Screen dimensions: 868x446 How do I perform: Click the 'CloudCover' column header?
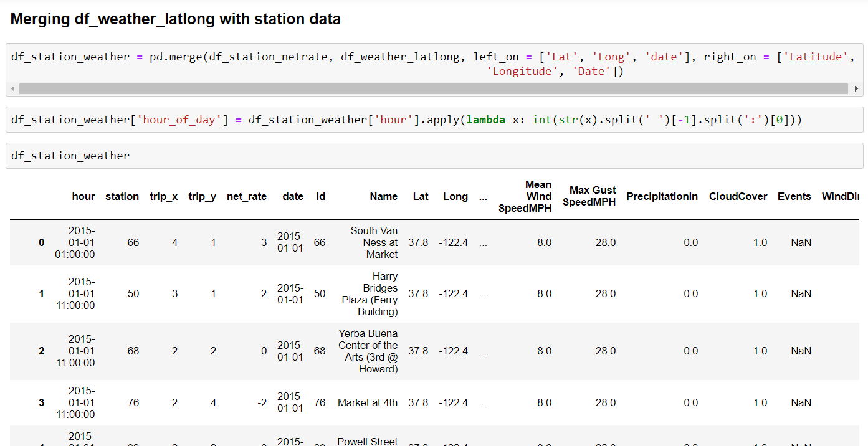[738, 197]
